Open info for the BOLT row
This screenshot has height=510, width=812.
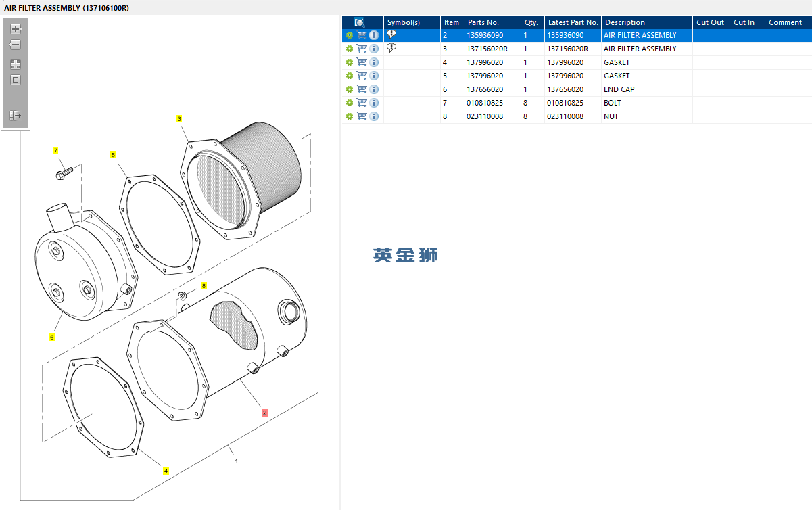pyautogui.click(x=374, y=103)
